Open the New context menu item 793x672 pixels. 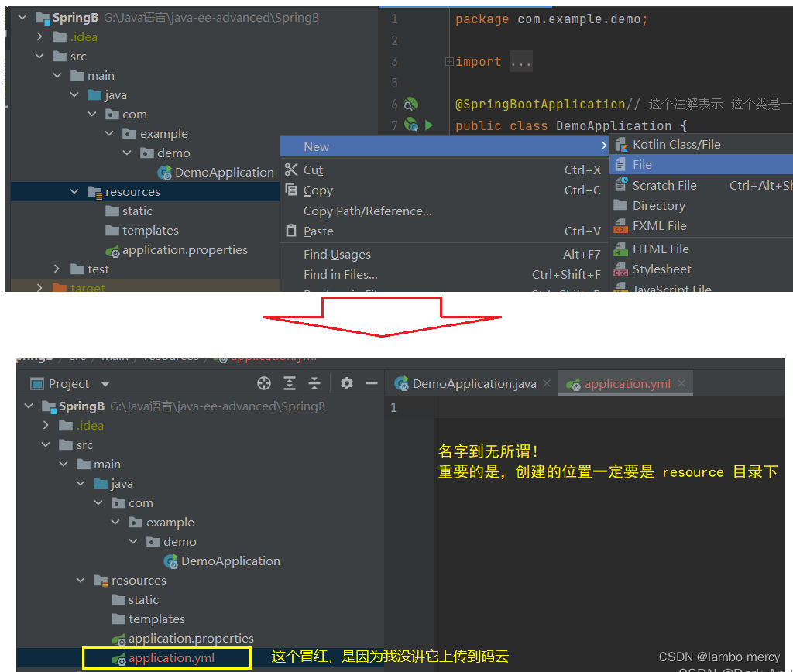point(444,146)
